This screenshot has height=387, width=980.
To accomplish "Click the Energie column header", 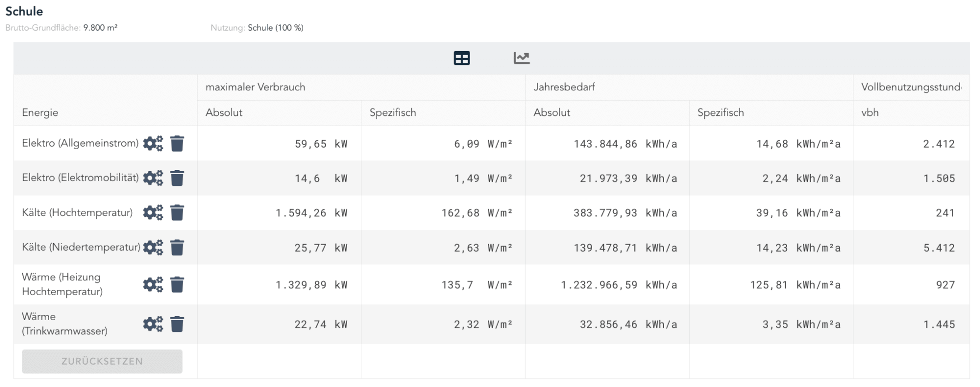I will (40, 113).
